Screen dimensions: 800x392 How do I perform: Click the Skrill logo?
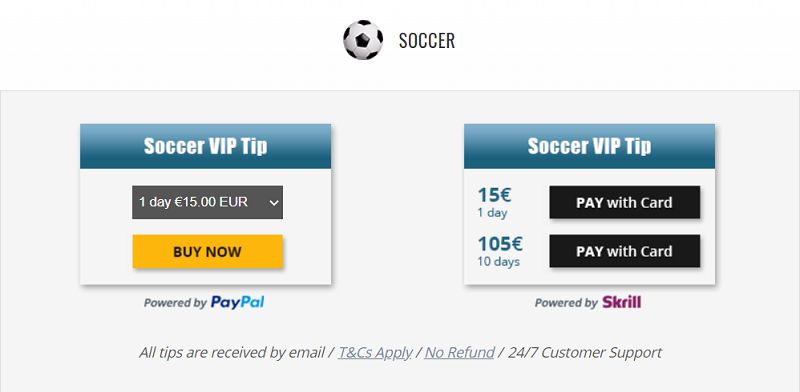(x=621, y=302)
